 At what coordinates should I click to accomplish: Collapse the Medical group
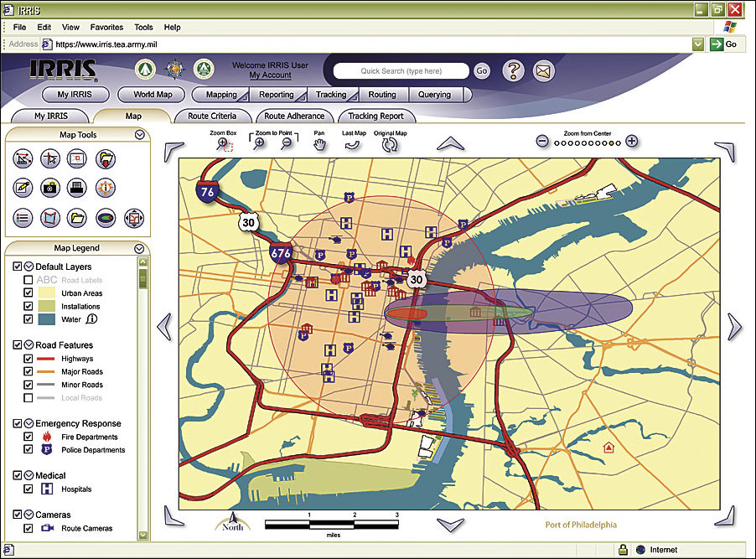[x=29, y=475]
